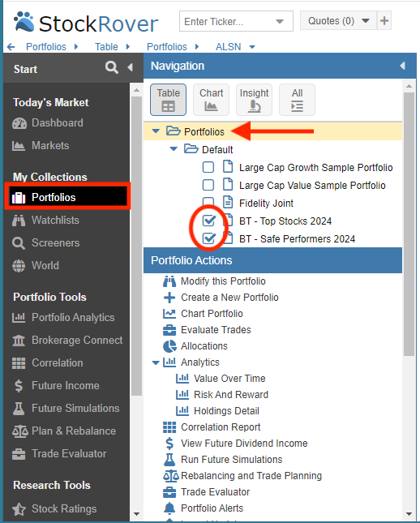Image resolution: width=420 pixels, height=523 pixels.
Task: Click the search magnifier in Start panel
Action: pos(111,67)
